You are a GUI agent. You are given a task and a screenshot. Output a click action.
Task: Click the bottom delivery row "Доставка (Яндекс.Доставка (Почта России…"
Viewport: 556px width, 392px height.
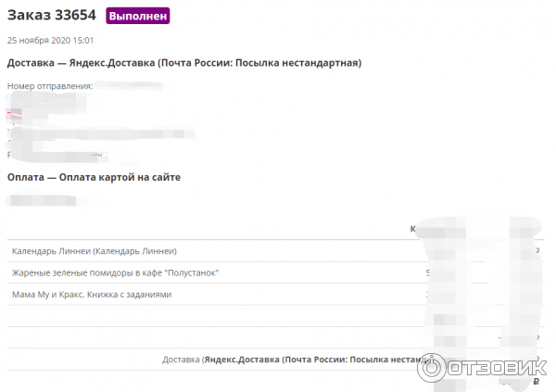point(297,360)
